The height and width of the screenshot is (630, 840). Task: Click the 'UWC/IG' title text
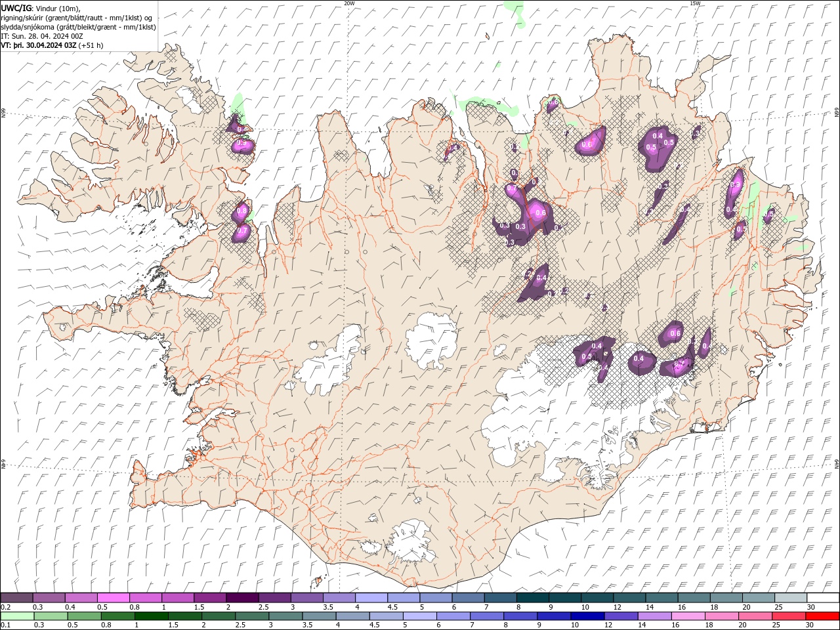pos(16,8)
